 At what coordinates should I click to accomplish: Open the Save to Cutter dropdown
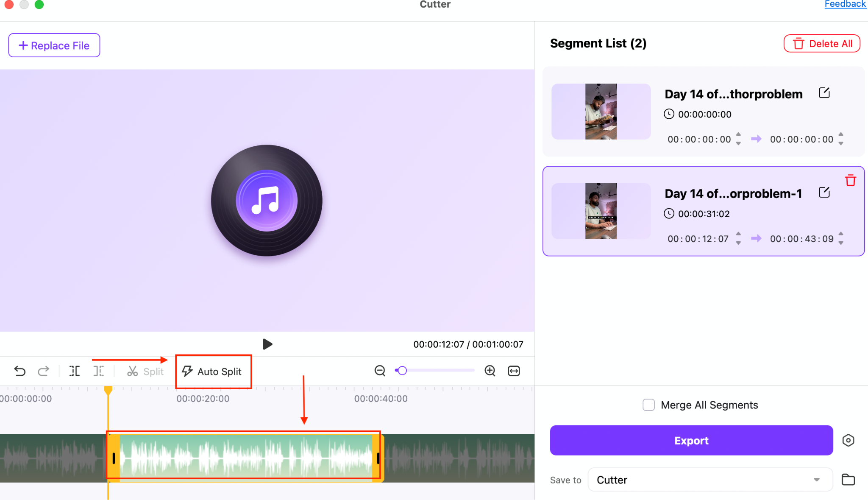710,480
